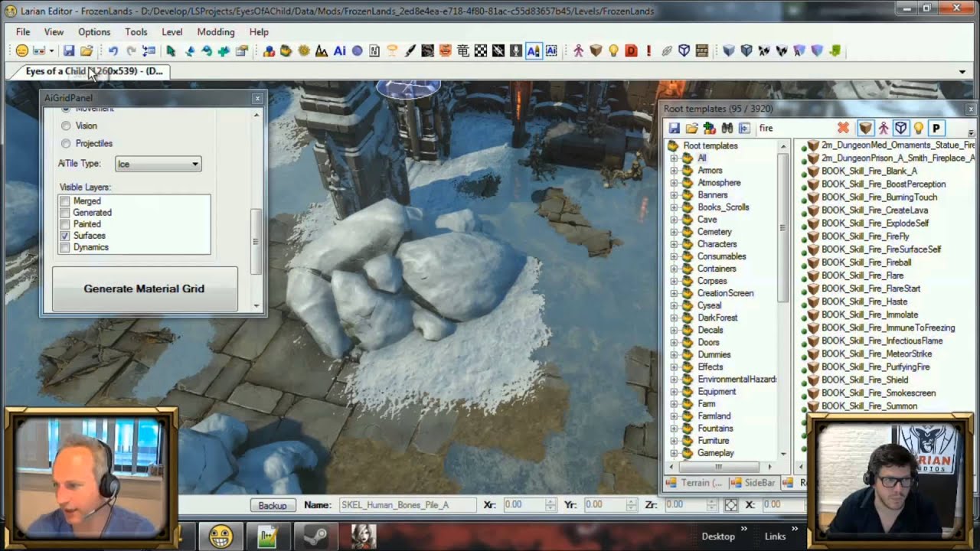Viewport: 980px width, 551px height.
Task: Open the Modding menu
Action: (216, 32)
